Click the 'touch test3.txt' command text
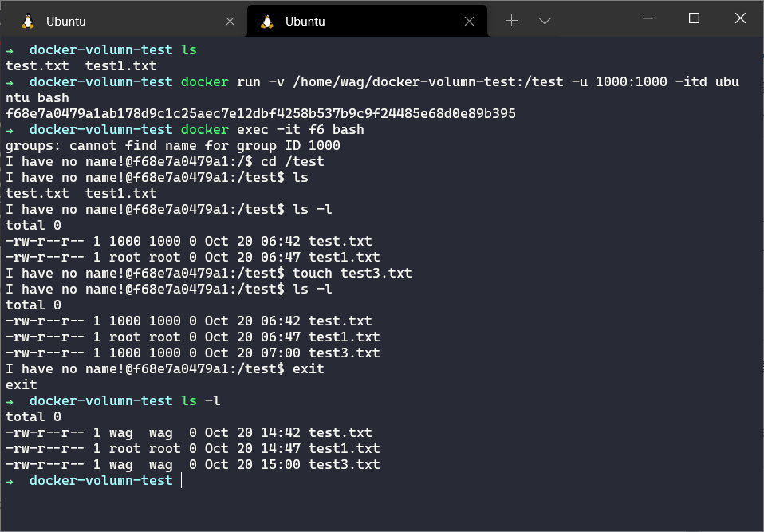Screen dimensions: 764x532 (352, 273)
